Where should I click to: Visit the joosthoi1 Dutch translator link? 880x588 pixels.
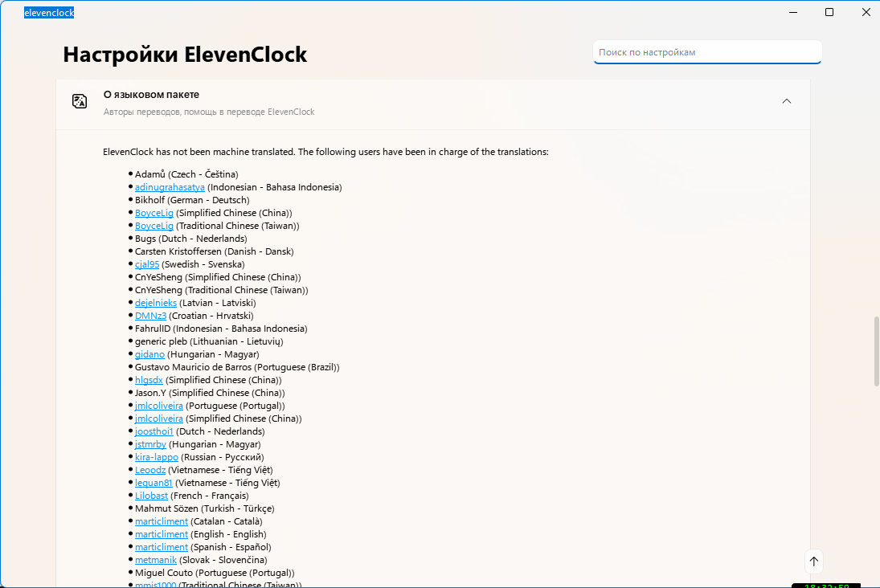pos(153,431)
